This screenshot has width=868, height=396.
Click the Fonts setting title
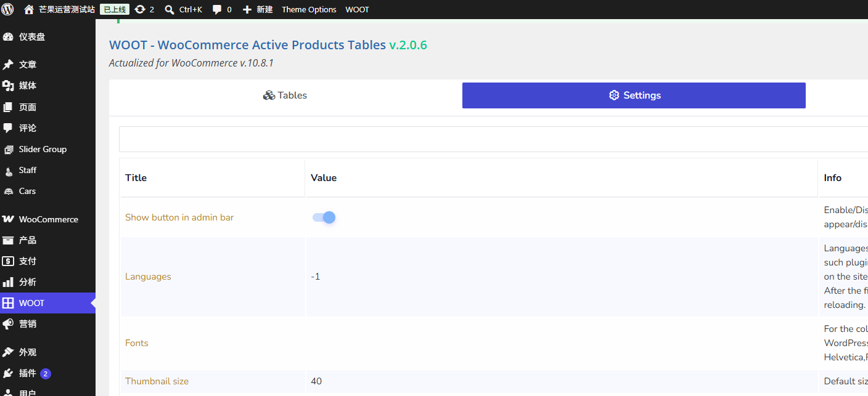(x=137, y=343)
